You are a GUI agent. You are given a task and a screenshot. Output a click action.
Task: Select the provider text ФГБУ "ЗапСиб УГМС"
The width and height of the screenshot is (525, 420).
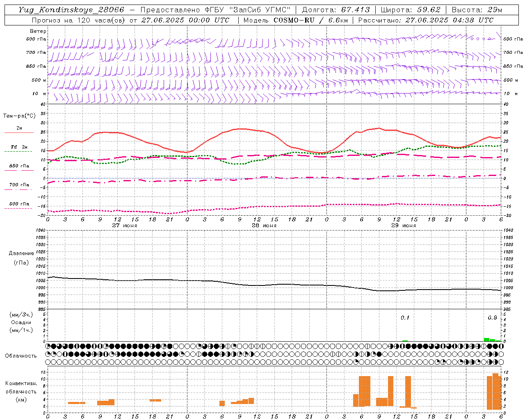(x=248, y=10)
